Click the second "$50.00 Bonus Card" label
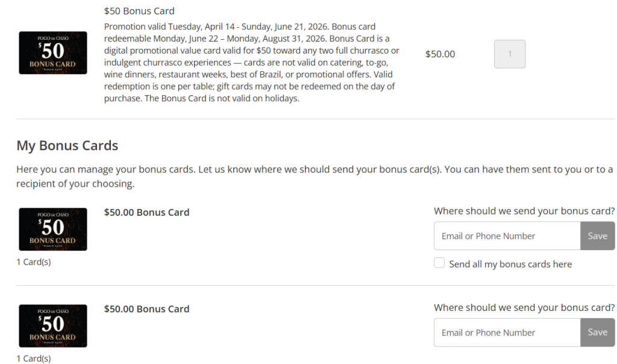The width and height of the screenshot is (617, 364). point(146,309)
